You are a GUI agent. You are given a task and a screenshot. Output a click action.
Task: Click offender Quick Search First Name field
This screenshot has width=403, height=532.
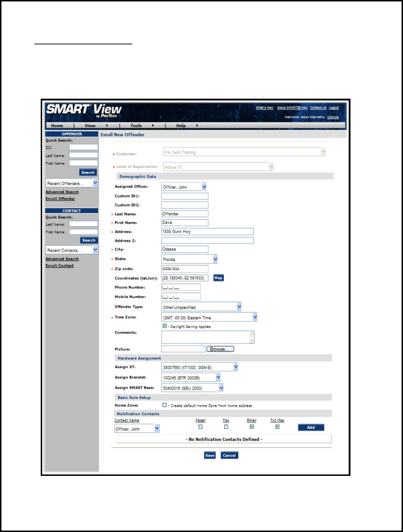point(83,163)
